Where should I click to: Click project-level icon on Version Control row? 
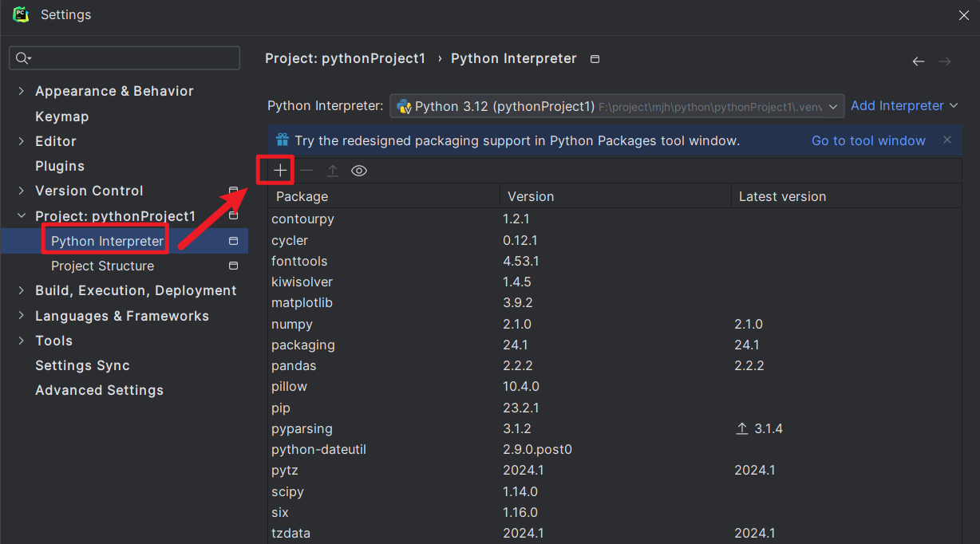[234, 191]
